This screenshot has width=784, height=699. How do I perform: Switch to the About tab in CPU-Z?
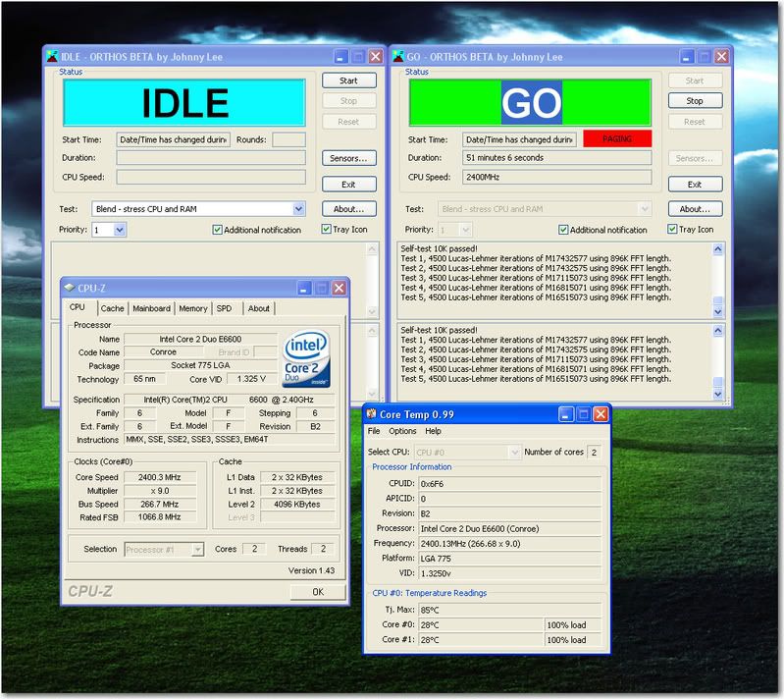tap(258, 308)
